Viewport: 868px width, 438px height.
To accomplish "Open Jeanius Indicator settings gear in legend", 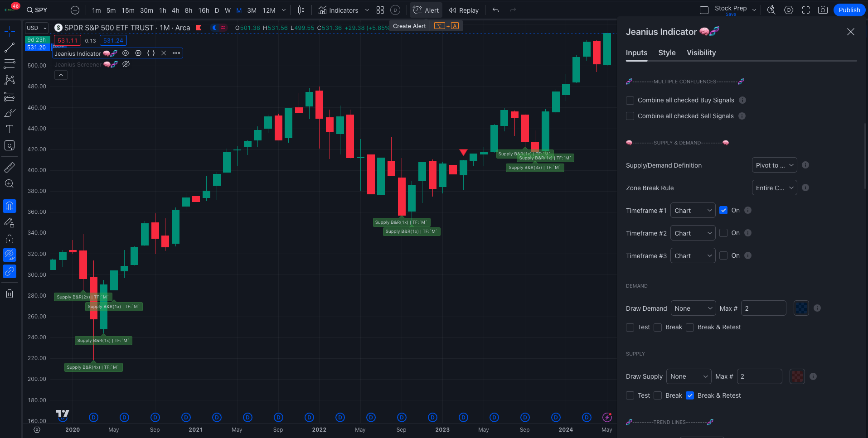I will pyautogui.click(x=138, y=53).
